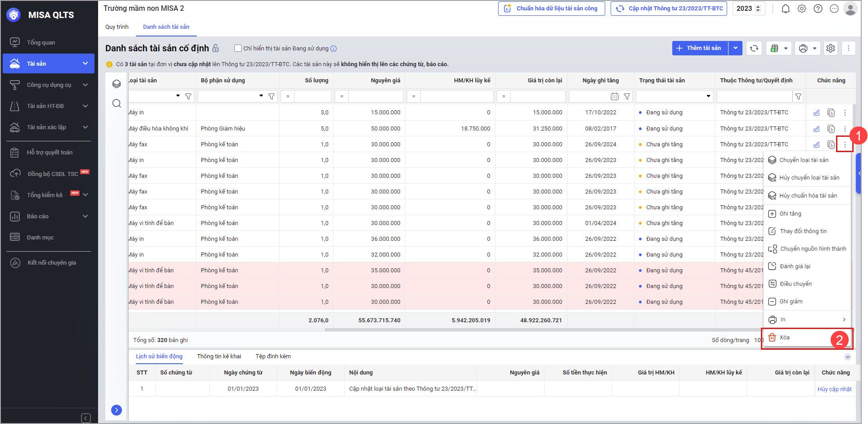This screenshot has width=868, height=424.
Task: Click the edit pencil icon for first Máy in row
Action: 816,113
